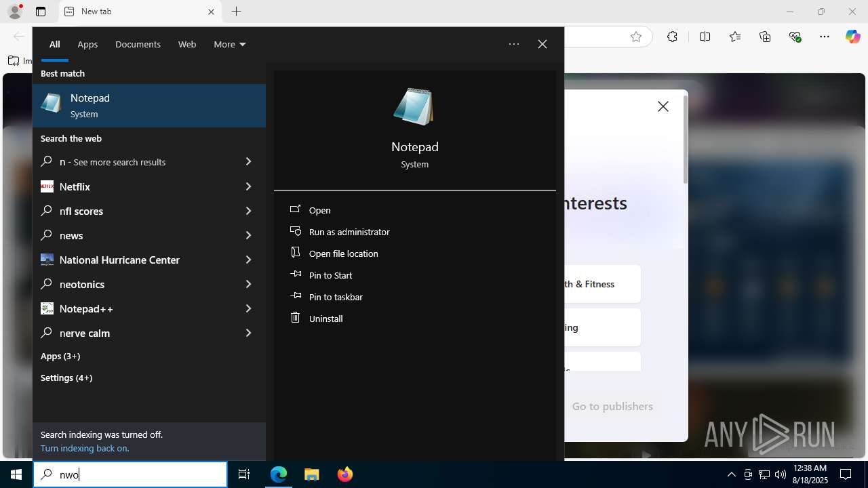
Task: Expand the Settings (4+) group
Action: pos(66,378)
